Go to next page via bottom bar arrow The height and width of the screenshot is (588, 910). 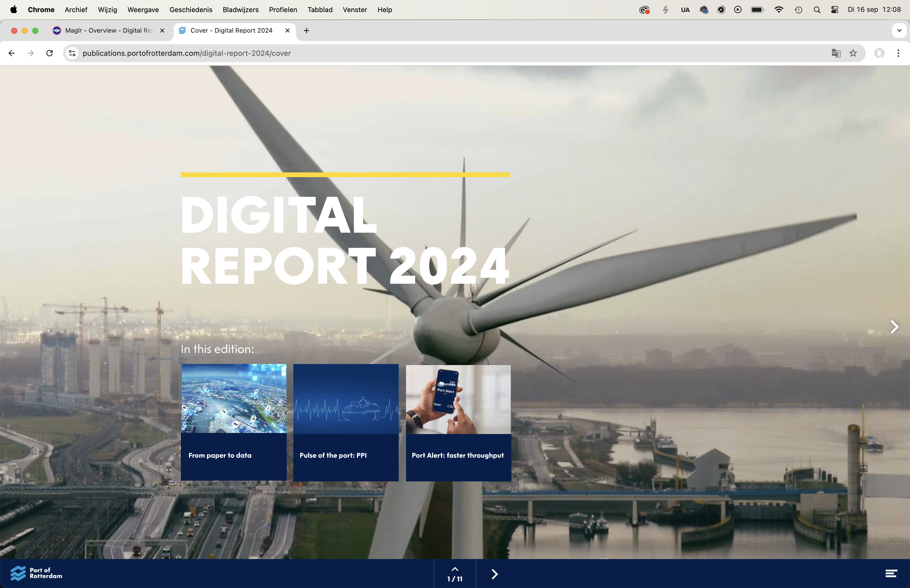(x=494, y=574)
